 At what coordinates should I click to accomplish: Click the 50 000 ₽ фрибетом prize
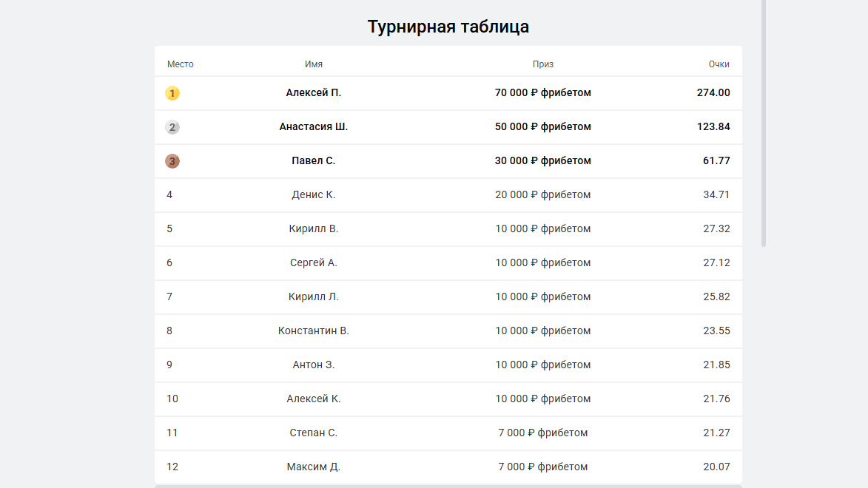(x=543, y=126)
